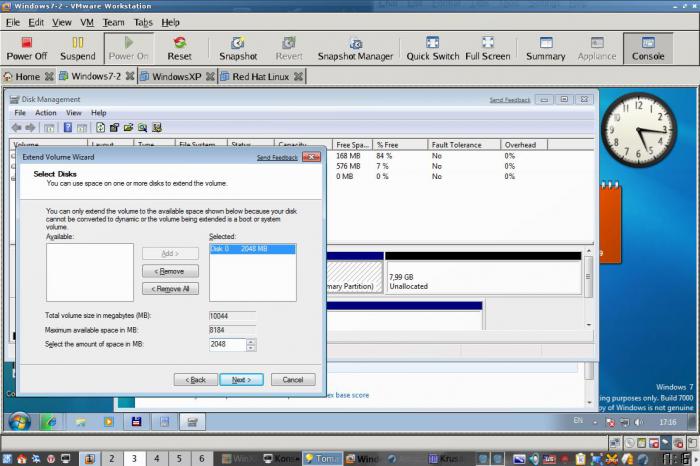Viewport: 700px width, 466px height.
Task: Click the % Free column header
Action: pos(400,145)
